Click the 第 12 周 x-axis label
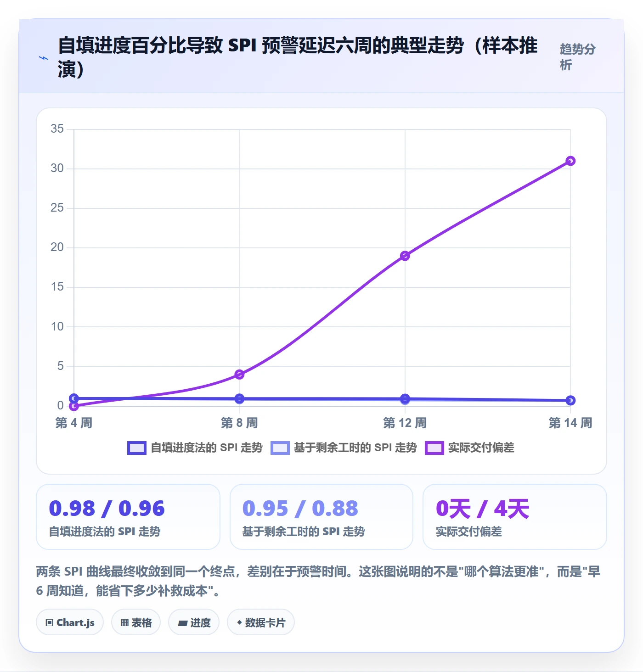 coord(405,423)
